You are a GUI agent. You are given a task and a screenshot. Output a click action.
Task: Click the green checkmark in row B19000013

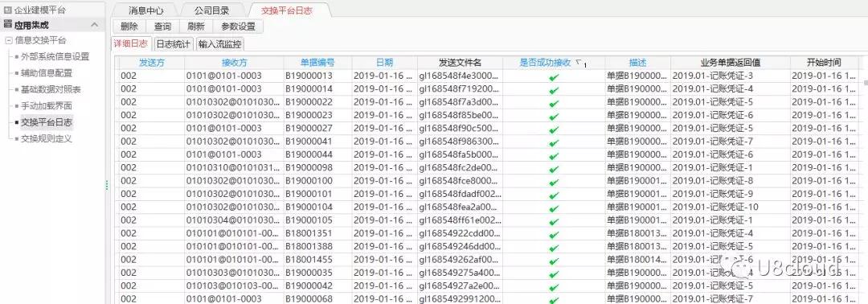click(x=554, y=76)
